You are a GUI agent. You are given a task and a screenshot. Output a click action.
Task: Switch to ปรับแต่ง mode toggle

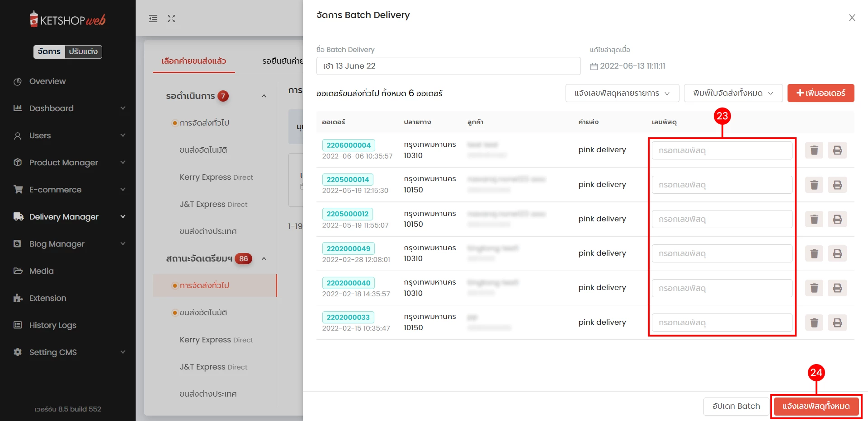83,51
